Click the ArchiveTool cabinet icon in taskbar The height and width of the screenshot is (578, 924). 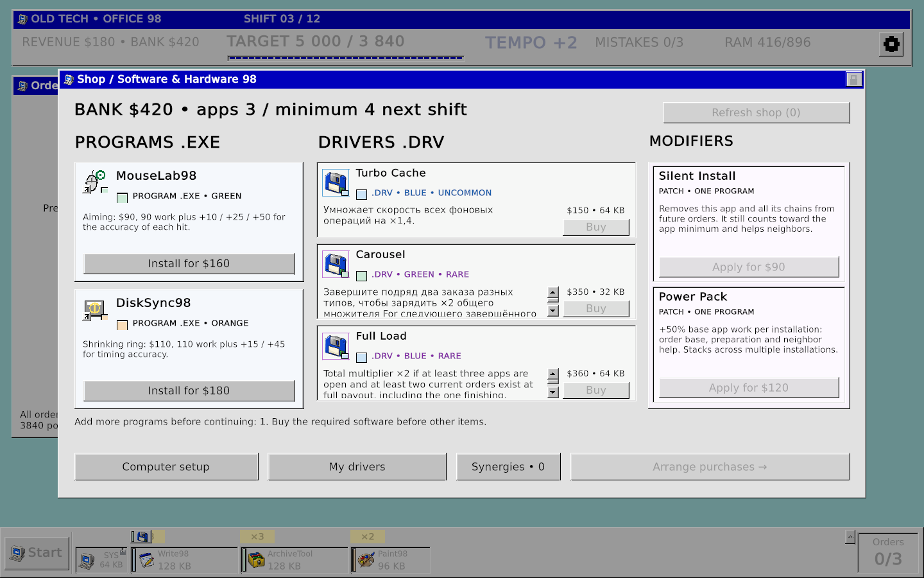click(x=257, y=560)
